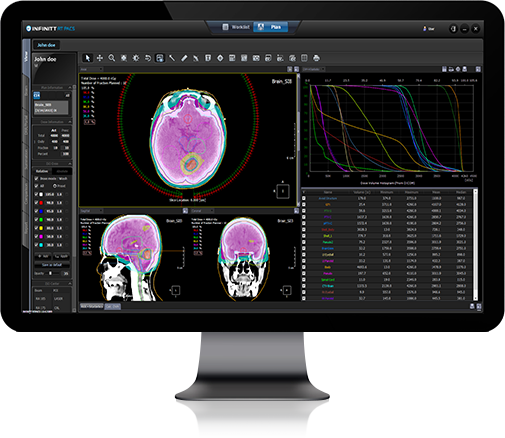Screen dimensions: 505x438
Task: Activate the pan move tool
Action: click(100, 58)
